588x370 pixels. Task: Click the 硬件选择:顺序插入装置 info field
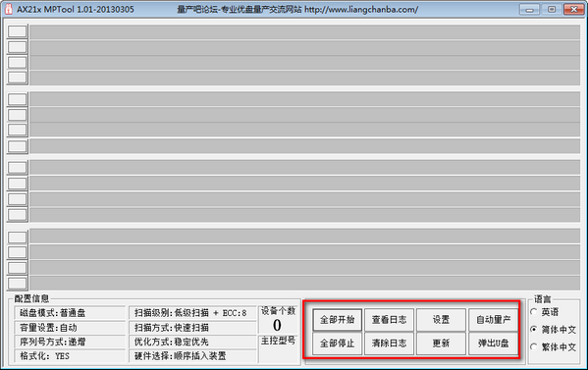pyautogui.click(x=192, y=356)
